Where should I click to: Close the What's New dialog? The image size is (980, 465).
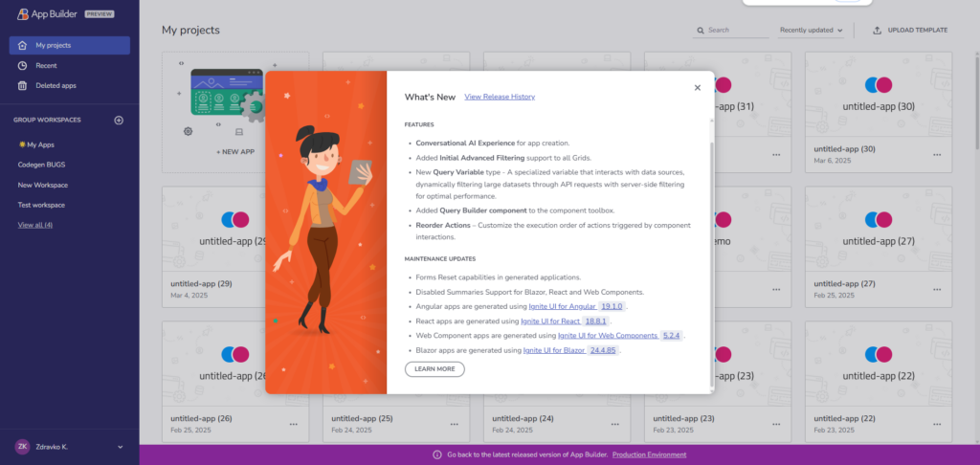[x=698, y=87]
